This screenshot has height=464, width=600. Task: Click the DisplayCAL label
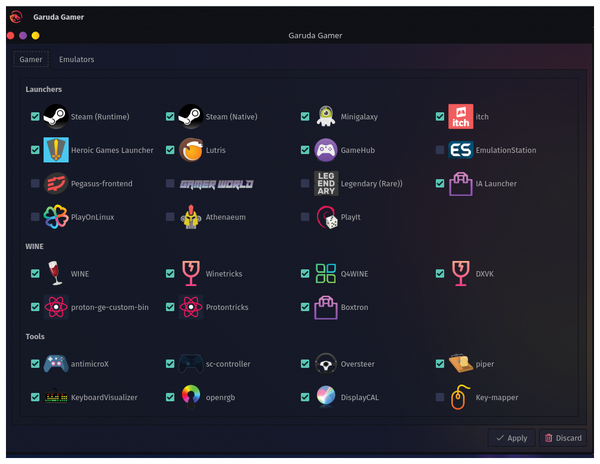[360, 397]
